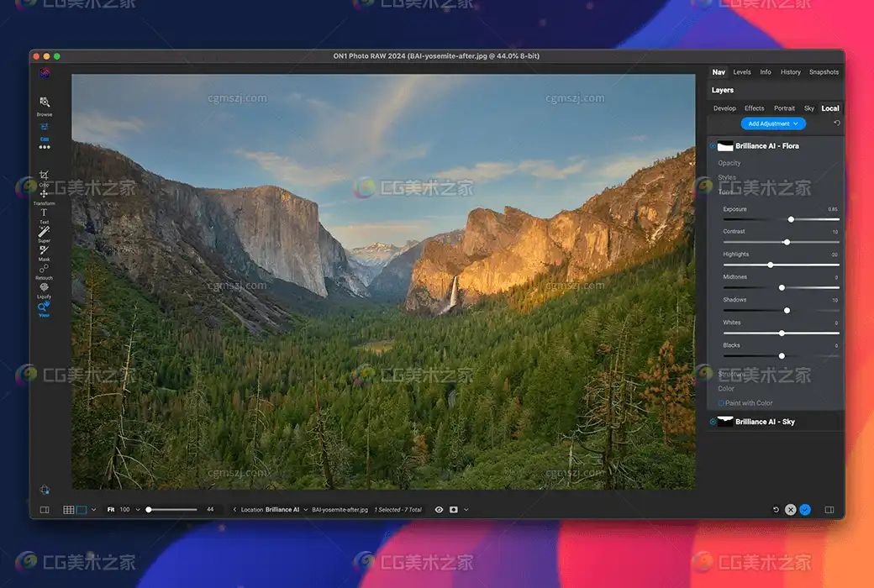Toggle visibility of Brilliance AI - Flora adjustment

click(x=713, y=146)
